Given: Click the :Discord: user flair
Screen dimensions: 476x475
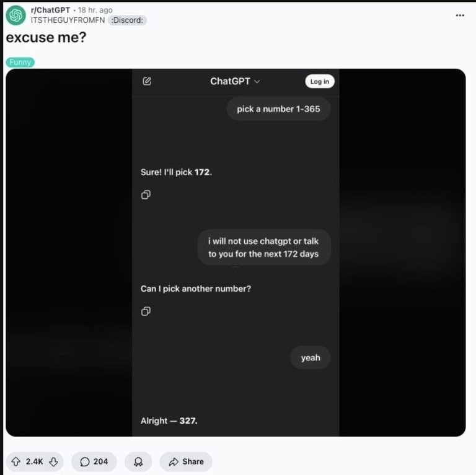Looking at the screenshot, I should (127, 20).
